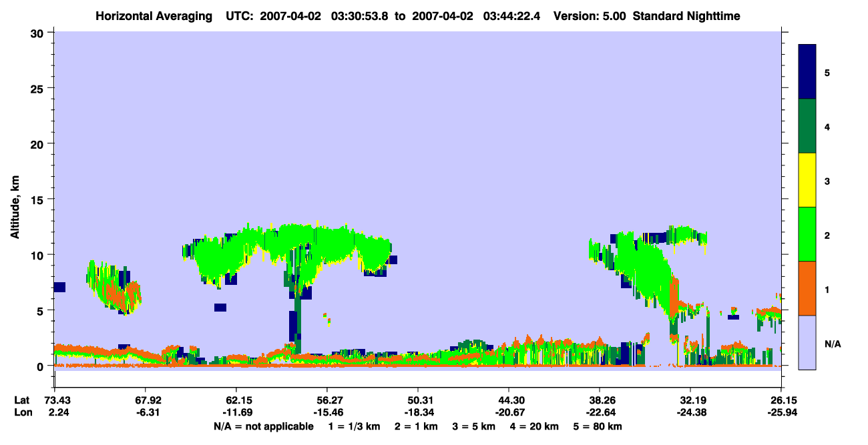Click the N/A label beside color bar
The height and width of the screenshot is (445, 868).
832,344
